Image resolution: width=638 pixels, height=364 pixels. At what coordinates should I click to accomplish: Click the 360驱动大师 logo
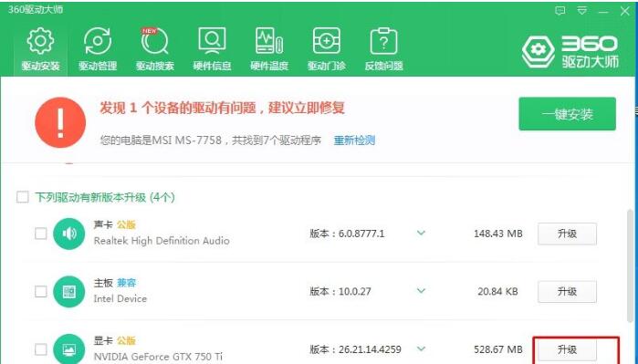[x=570, y=51]
